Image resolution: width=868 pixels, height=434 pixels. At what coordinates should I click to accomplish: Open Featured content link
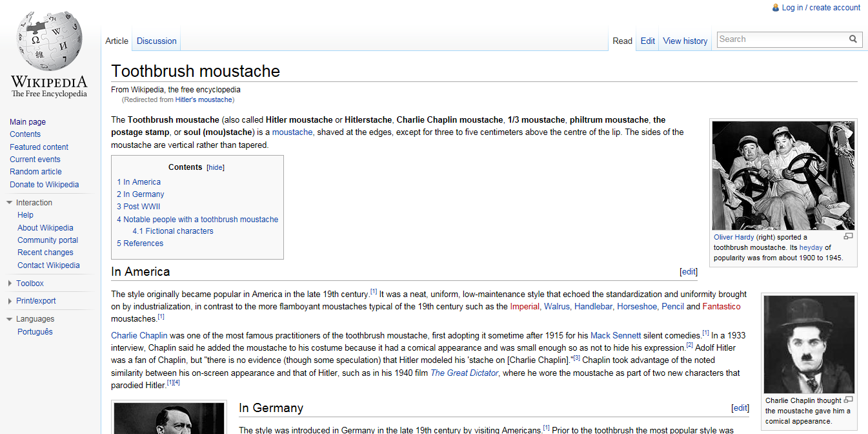pos(39,147)
